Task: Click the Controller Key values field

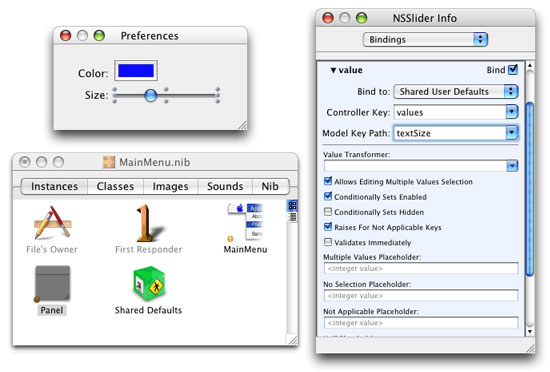Action: pos(450,112)
